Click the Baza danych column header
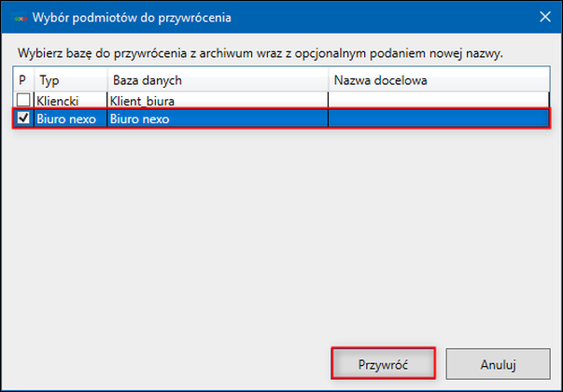 point(217,81)
